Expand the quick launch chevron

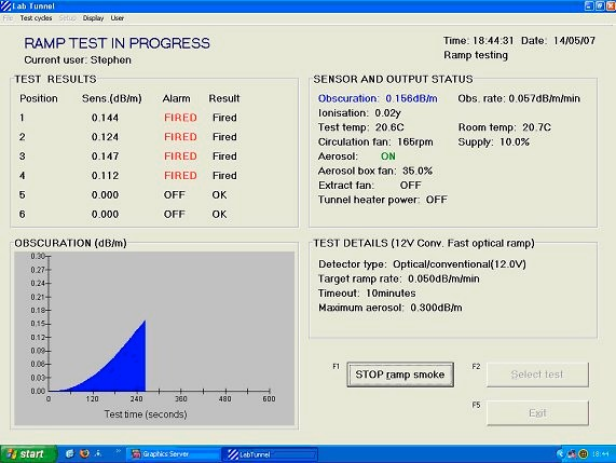click(x=118, y=452)
